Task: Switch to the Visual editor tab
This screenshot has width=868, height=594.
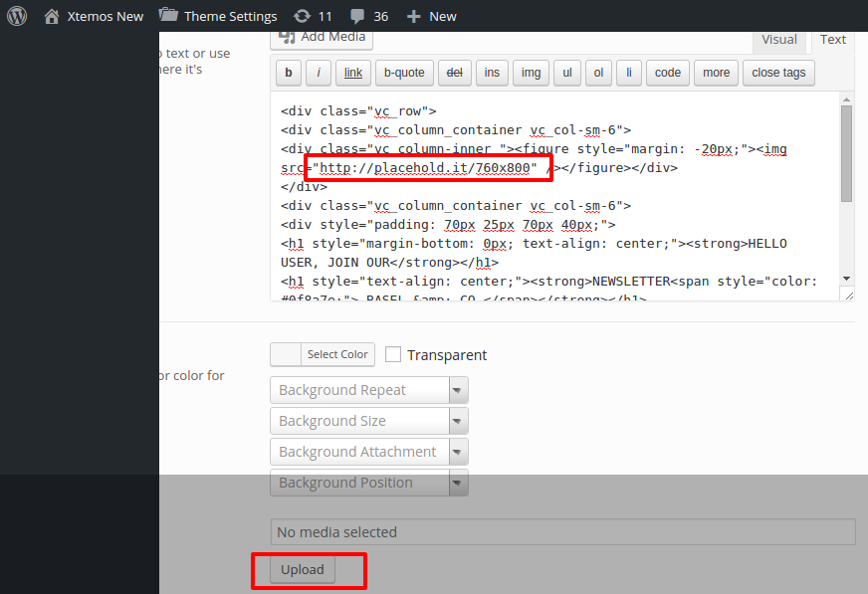Action: [x=778, y=40]
